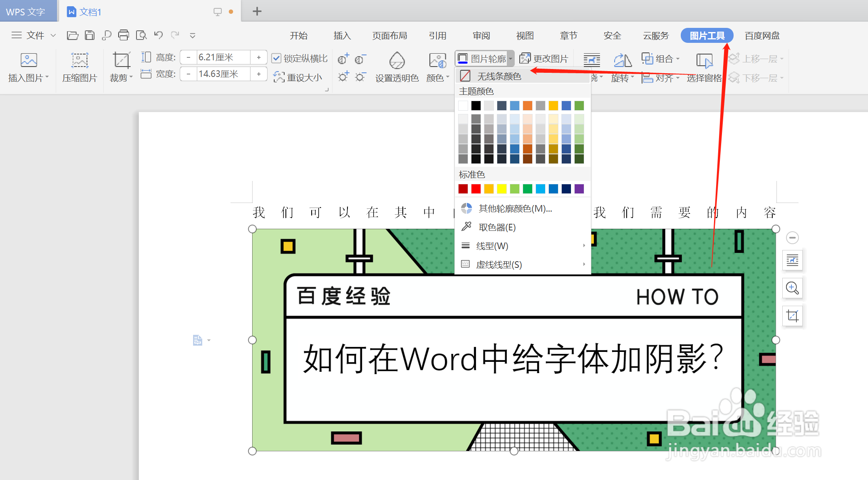Viewport: 868px width, 480px height.
Task: Click the floating zoom magnifier icon beside image
Action: tap(792, 288)
